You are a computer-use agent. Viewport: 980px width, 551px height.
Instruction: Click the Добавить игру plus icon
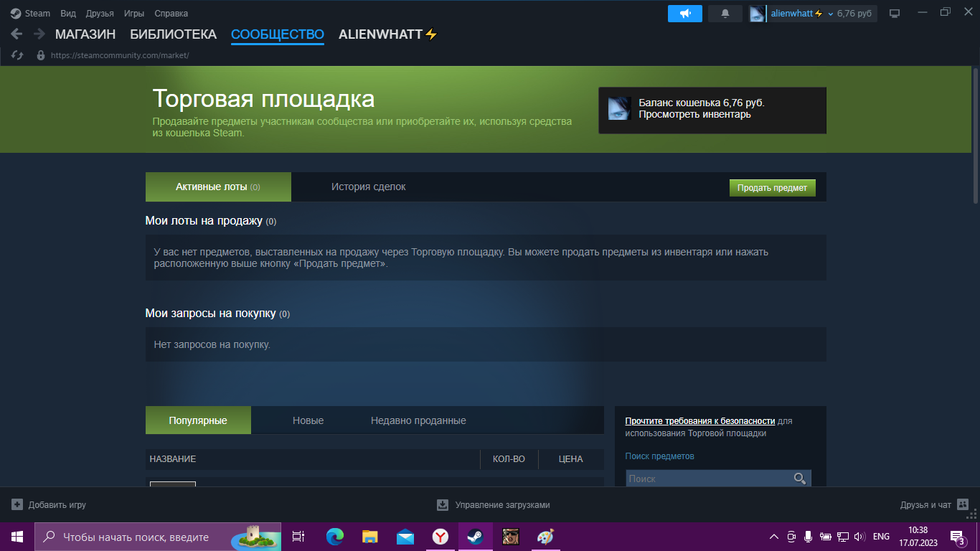pos(17,505)
